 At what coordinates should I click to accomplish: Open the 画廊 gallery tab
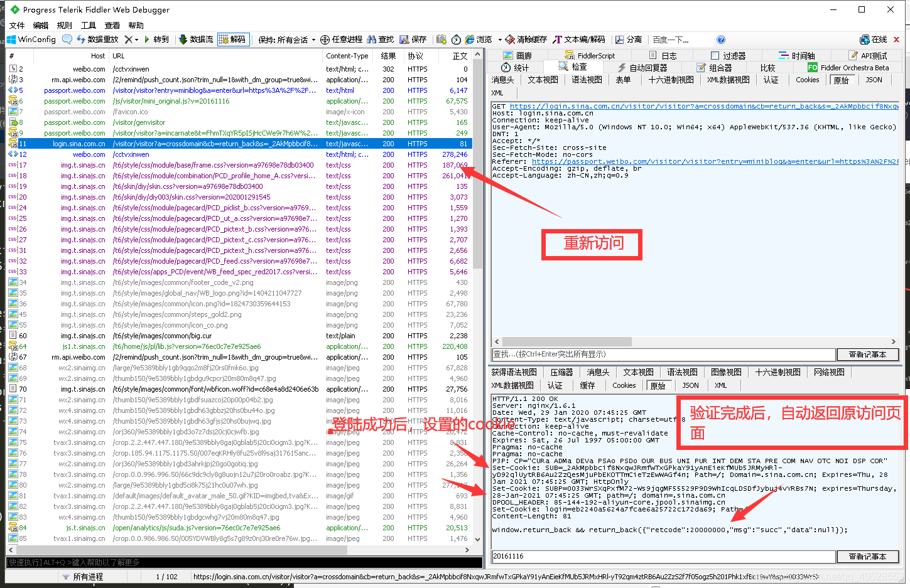[517, 56]
